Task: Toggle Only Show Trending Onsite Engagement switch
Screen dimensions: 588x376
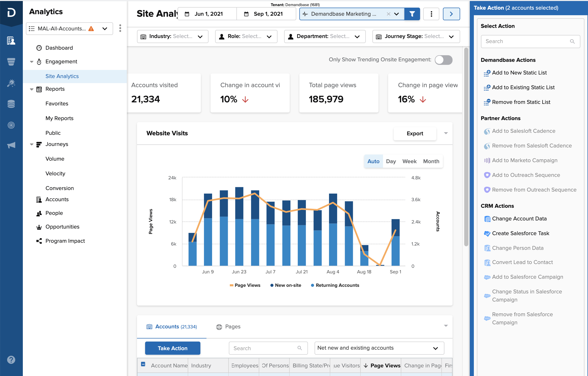Action: point(443,60)
